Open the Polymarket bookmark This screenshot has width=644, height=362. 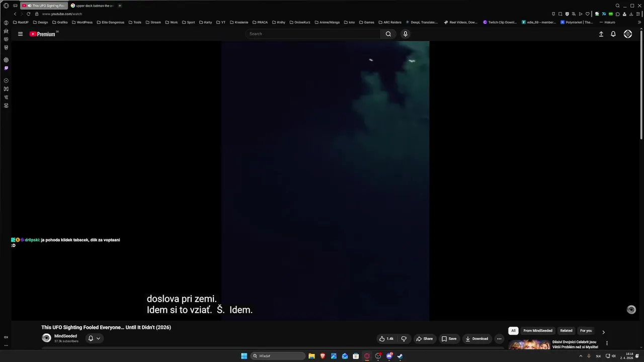pos(577,22)
